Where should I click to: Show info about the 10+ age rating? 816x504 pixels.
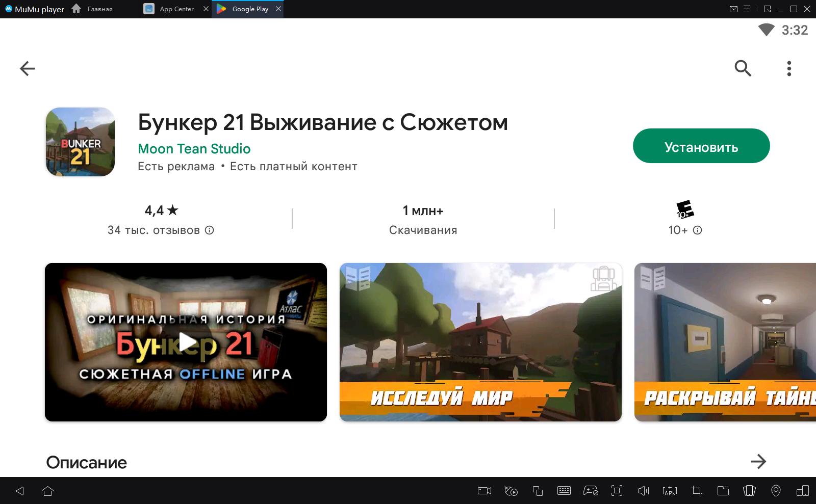(x=698, y=230)
